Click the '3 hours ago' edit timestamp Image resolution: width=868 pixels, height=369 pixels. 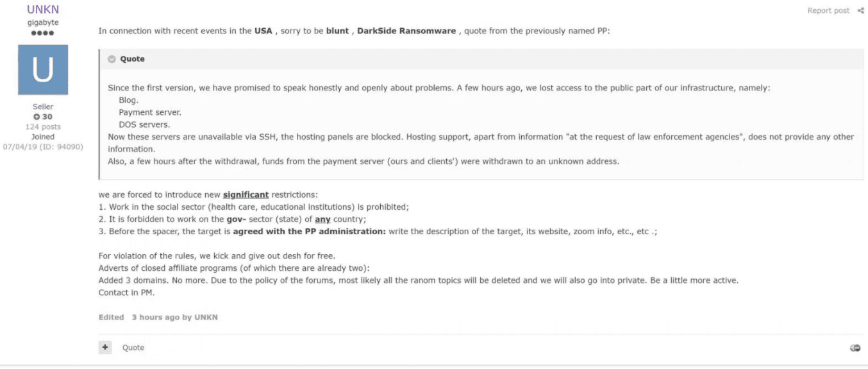click(x=156, y=317)
